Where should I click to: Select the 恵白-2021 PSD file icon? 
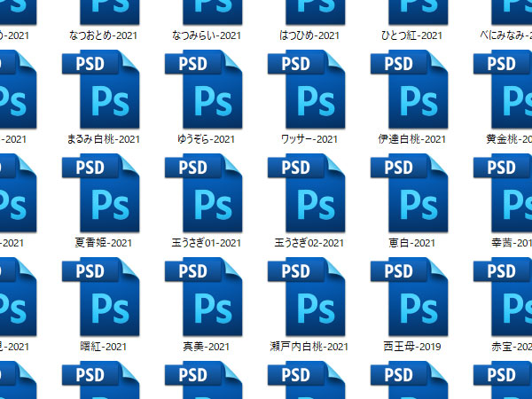click(409, 193)
